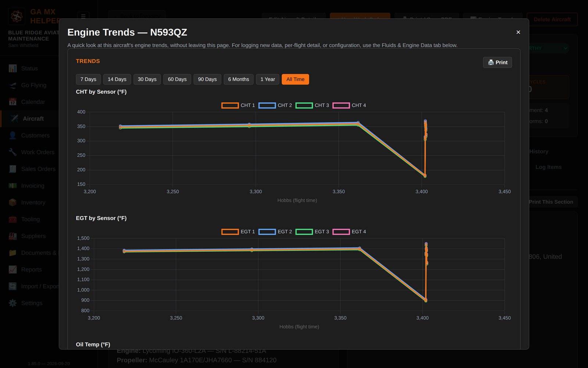
Task: Toggle CHT 1 series in legend
Action: click(238, 105)
